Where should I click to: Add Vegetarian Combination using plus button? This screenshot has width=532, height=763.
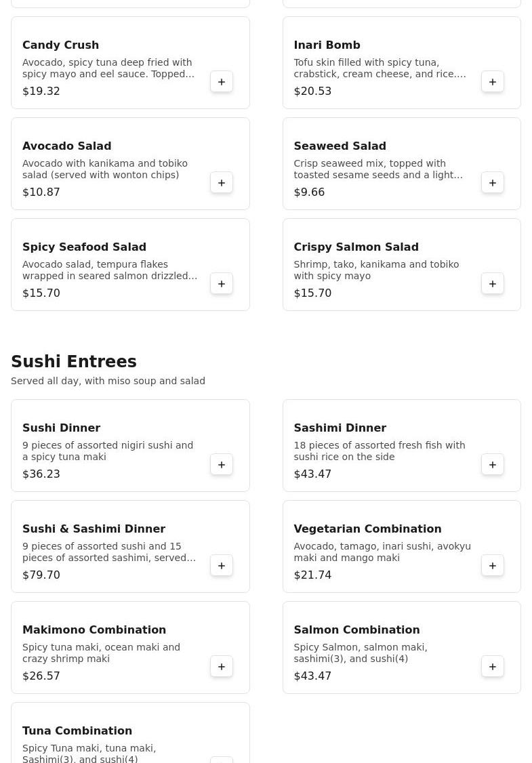click(x=493, y=565)
